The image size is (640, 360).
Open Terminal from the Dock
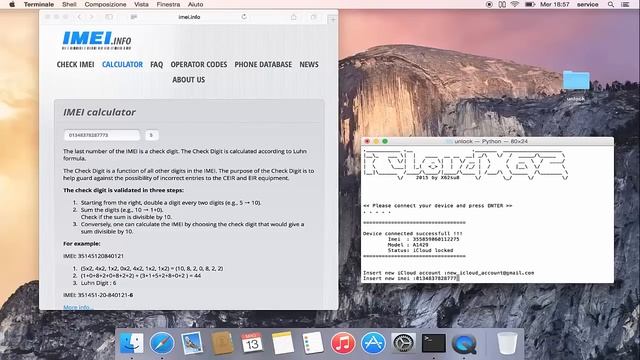pos(433,343)
